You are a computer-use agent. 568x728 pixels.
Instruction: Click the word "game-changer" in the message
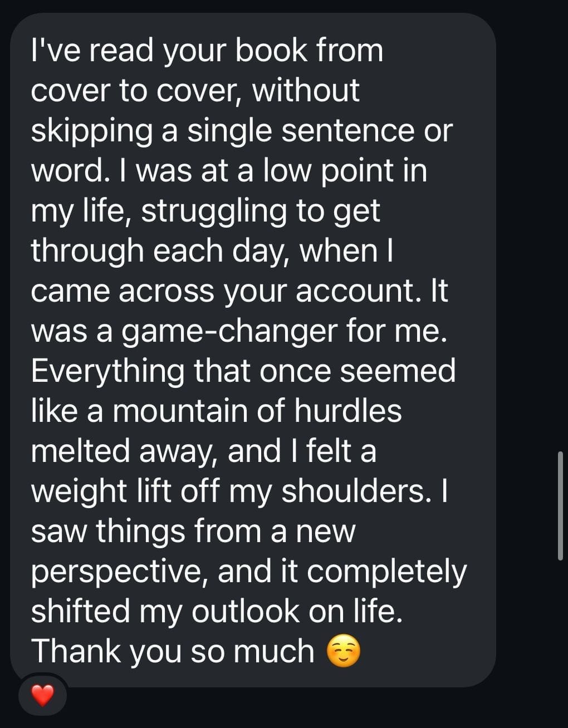point(229,331)
